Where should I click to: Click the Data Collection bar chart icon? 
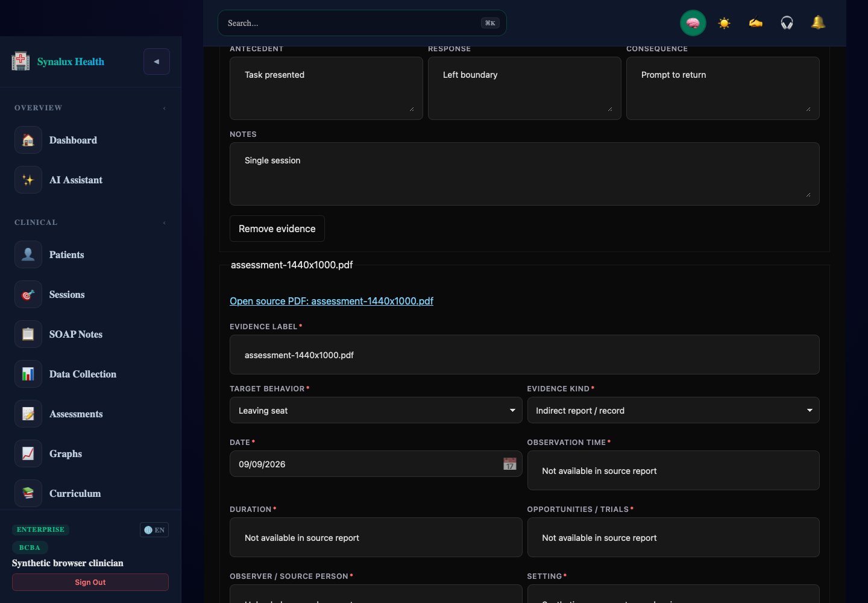pyautogui.click(x=28, y=374)
